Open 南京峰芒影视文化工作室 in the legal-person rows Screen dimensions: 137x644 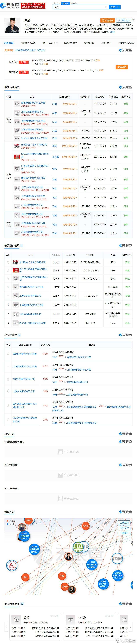(33, 102)
